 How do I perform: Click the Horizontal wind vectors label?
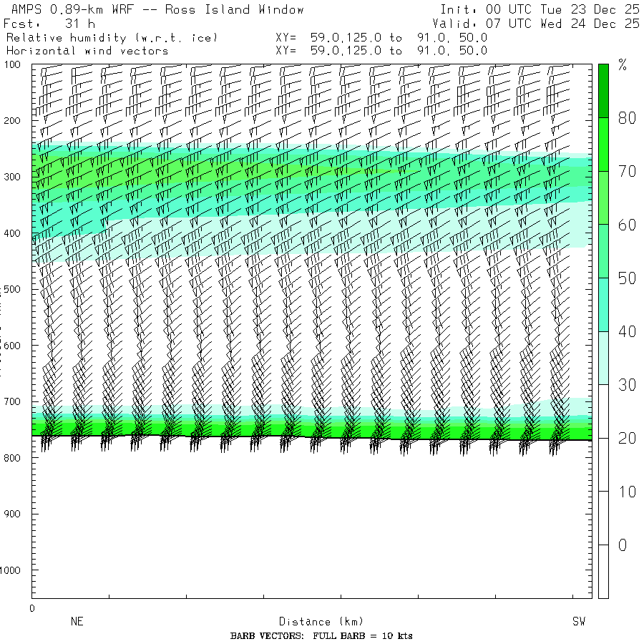[87, 51]
